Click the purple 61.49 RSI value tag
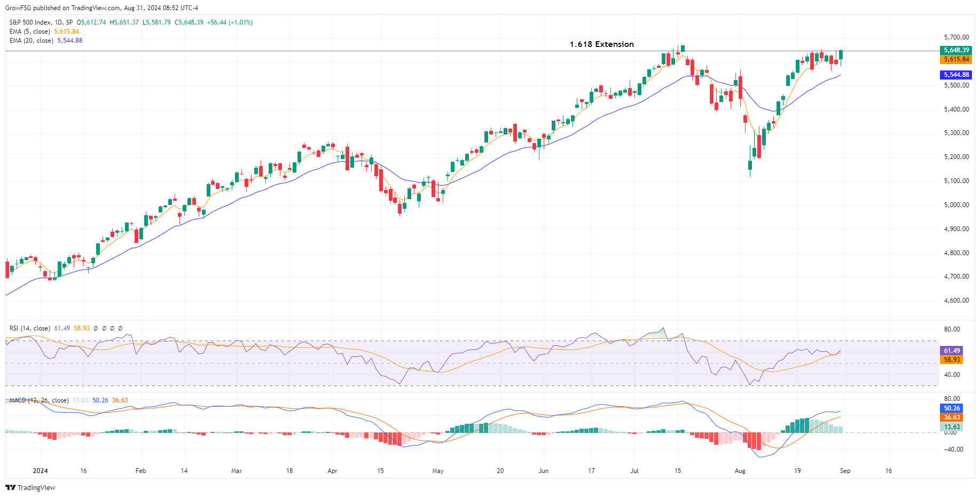The width and height of the screenshot is (980, 497). [951, 351]
